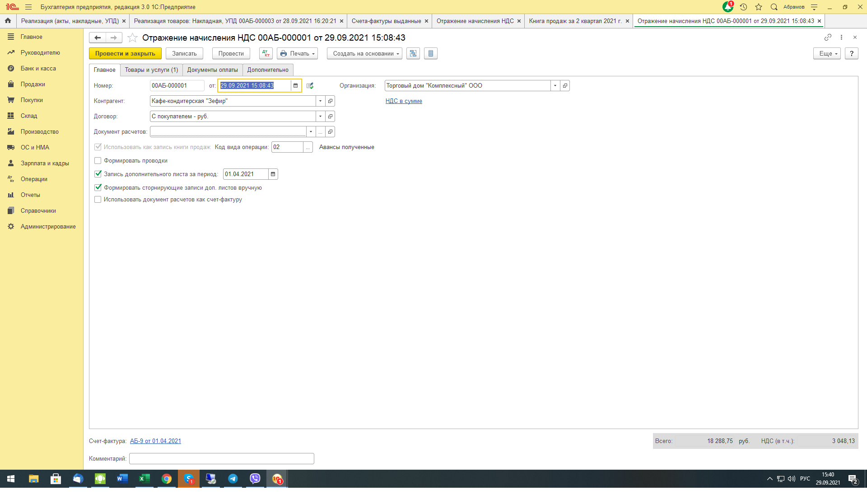The image size is (867, 504).
Task: Switch to Документы оплаты tab
Action: (x=212, y=70)
